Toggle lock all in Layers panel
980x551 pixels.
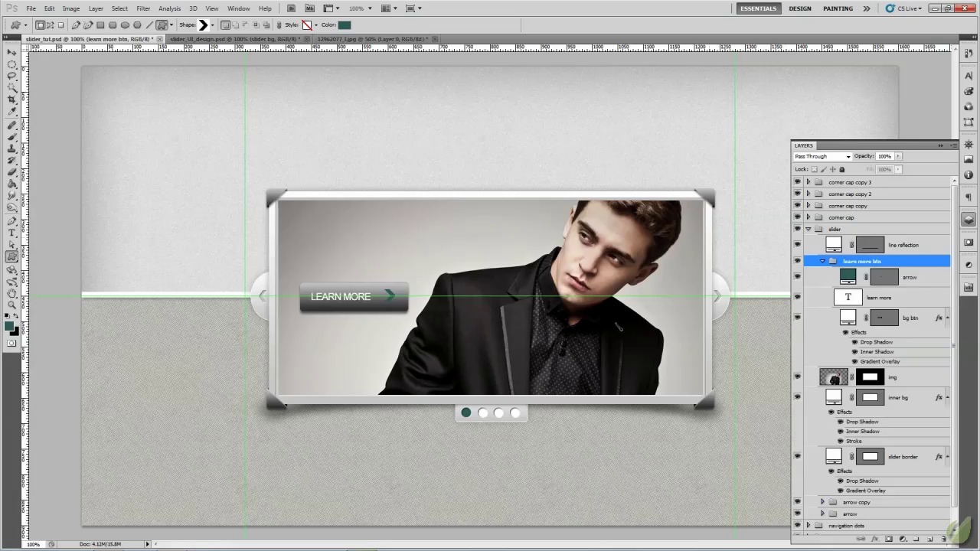[842, 169]
